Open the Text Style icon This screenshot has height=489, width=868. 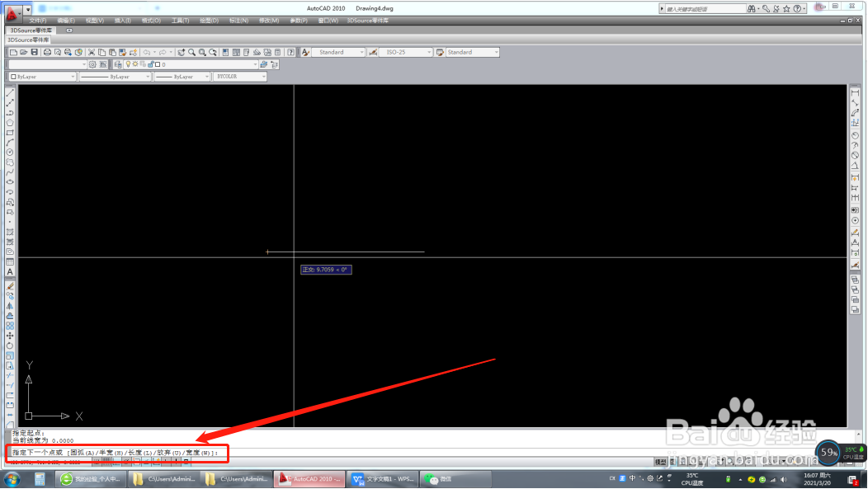[x=305, y=52]
